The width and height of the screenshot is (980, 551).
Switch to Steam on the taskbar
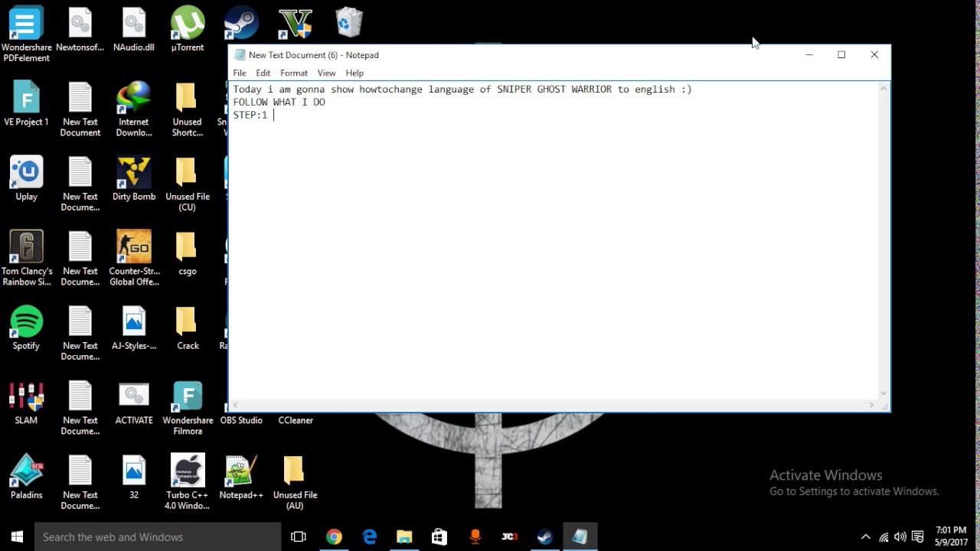click(545, 536)
